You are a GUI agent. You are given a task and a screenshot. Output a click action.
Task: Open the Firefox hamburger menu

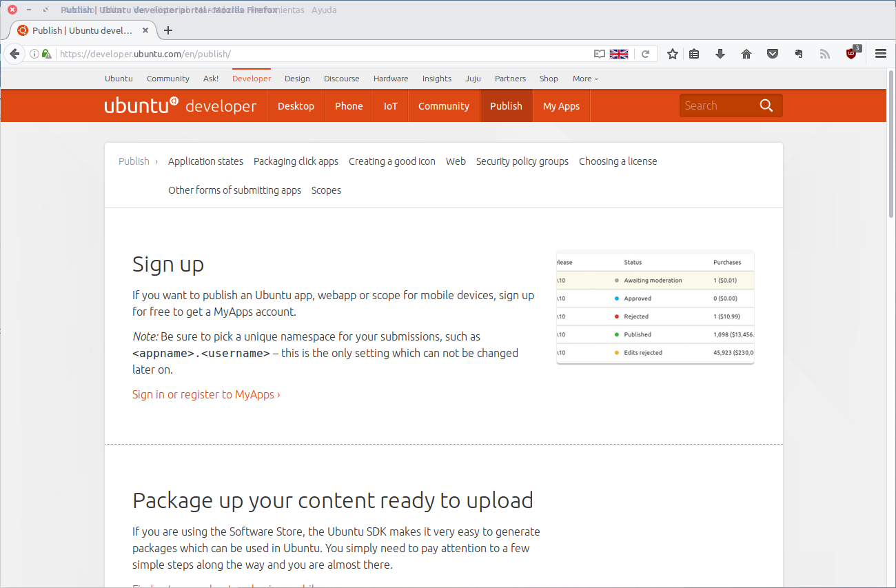click(x=881, y=54)
